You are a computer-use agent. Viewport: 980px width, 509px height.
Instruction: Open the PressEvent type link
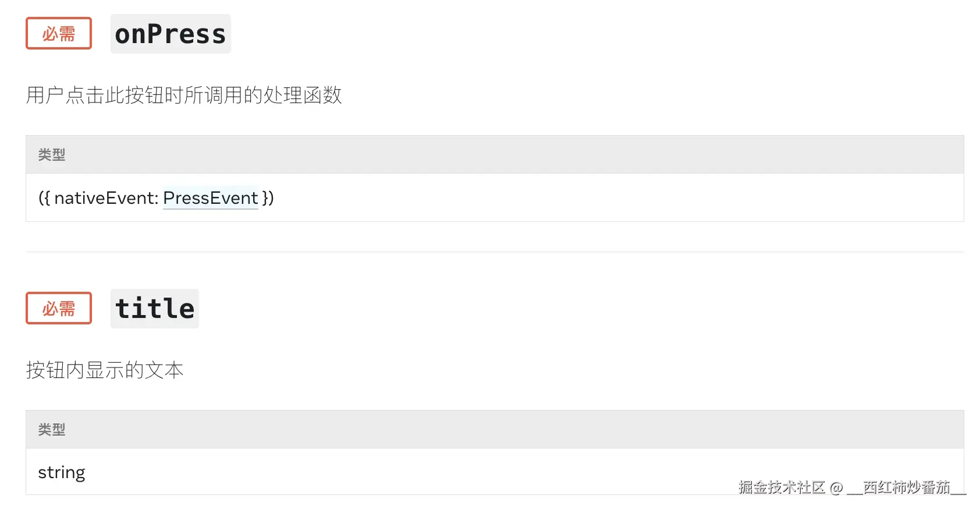click(210, 198)
